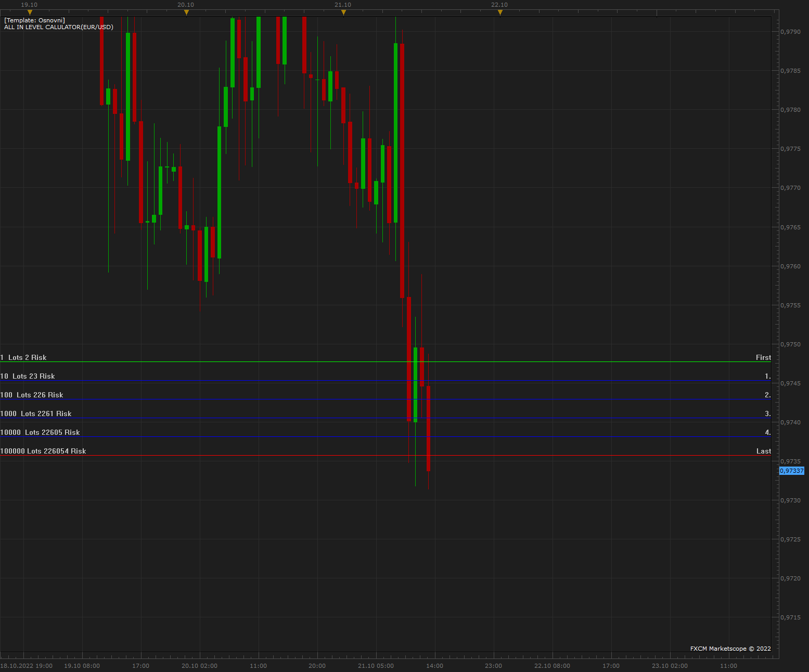Click the 0,9750 price axis label
809x672 pixels.
click(x=791, y=344)
